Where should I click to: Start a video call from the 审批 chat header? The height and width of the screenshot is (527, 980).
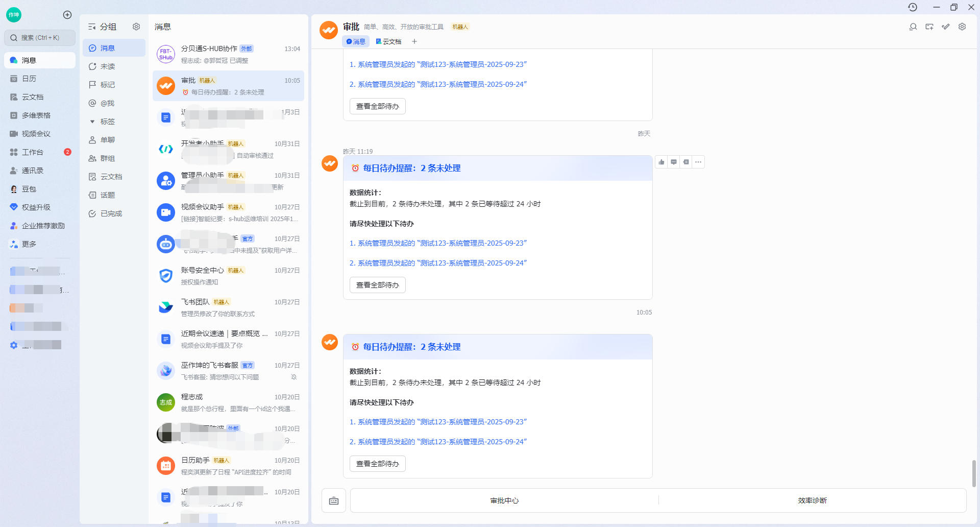(929, 27)
